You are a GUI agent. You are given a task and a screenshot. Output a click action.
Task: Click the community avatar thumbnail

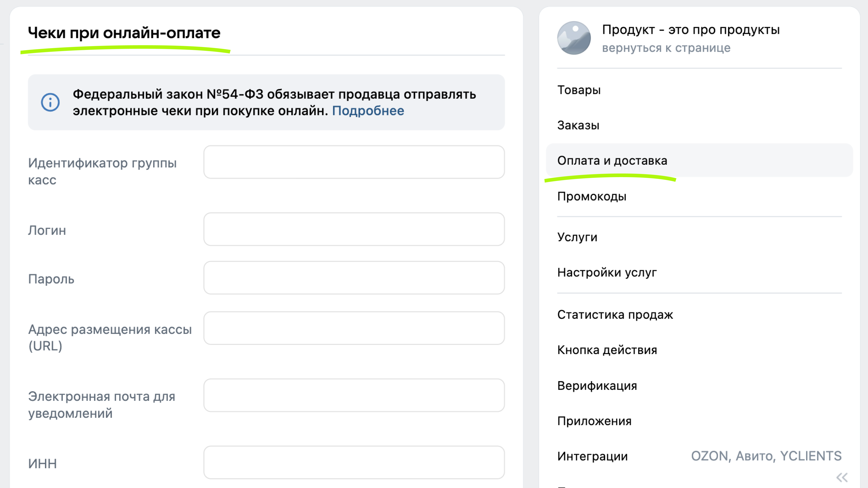click(x=574, y=38)
